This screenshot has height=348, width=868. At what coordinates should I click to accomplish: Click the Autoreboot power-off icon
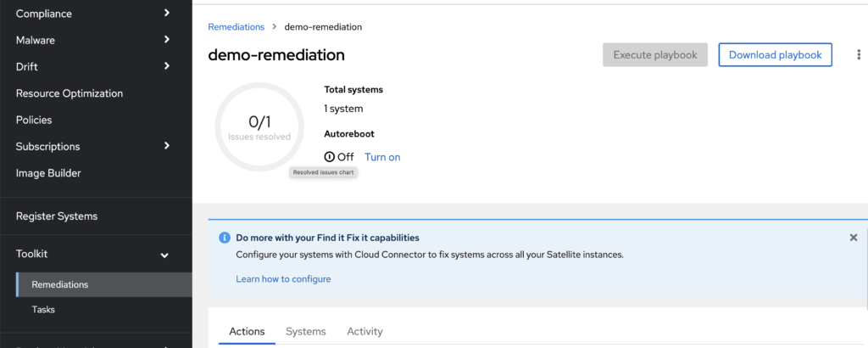pos(330,157)
